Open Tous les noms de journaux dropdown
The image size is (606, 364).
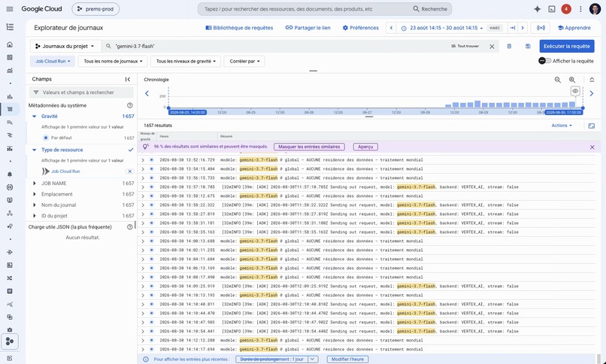(113, 61)
